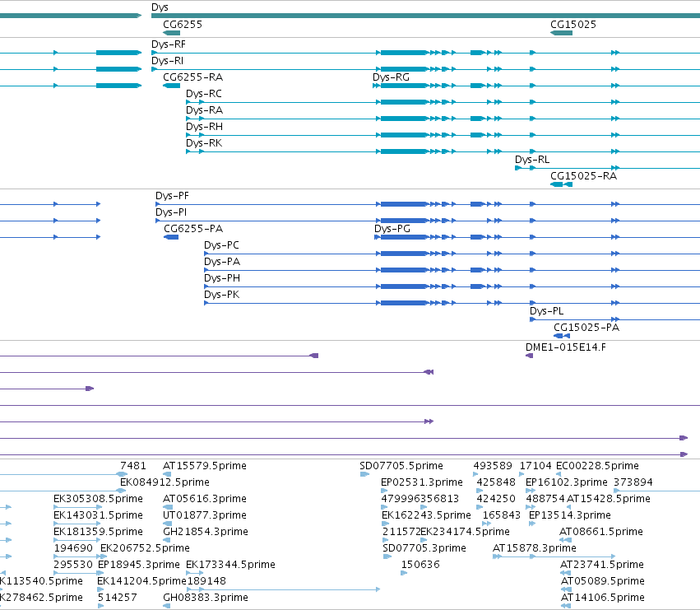Select the EK084912.5prime EST label
This screenshot has width=700, height=610.
click(165, 482)
